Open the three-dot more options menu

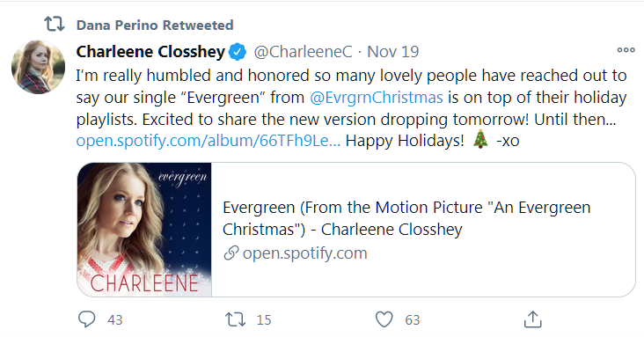click(626, 50)
